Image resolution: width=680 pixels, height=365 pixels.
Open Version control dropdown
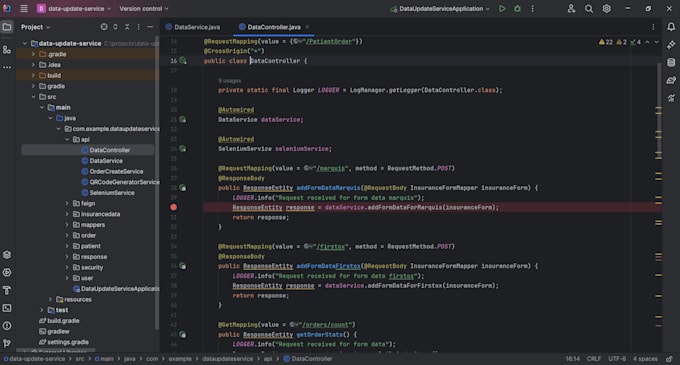tap(144, 9)
